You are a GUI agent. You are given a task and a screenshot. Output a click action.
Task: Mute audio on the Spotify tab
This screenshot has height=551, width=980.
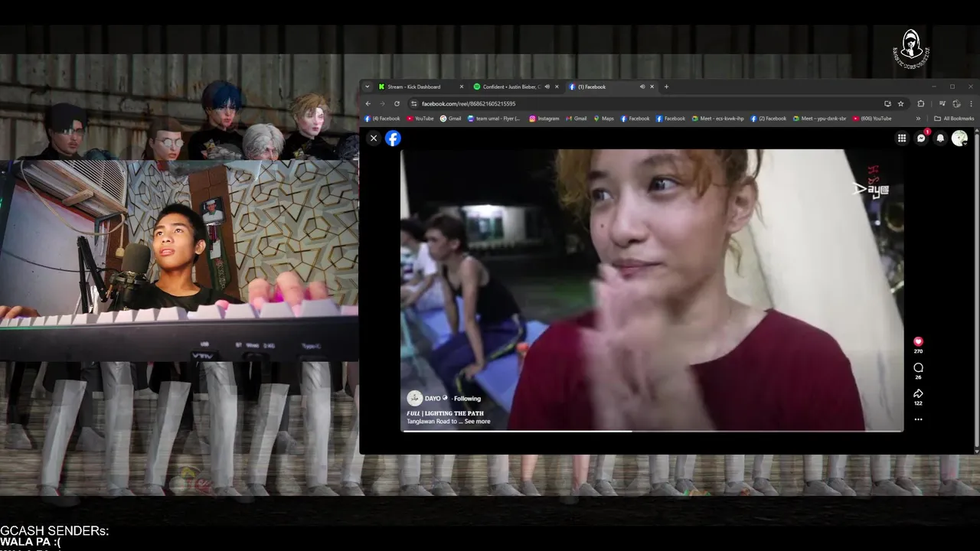(x=547, y=86)
